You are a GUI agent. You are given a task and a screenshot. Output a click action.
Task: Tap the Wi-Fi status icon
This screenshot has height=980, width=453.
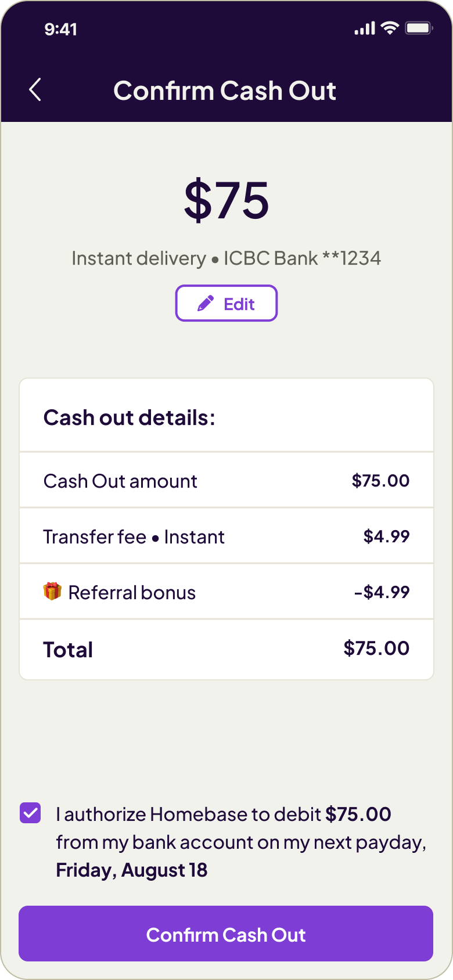[390, 28]
